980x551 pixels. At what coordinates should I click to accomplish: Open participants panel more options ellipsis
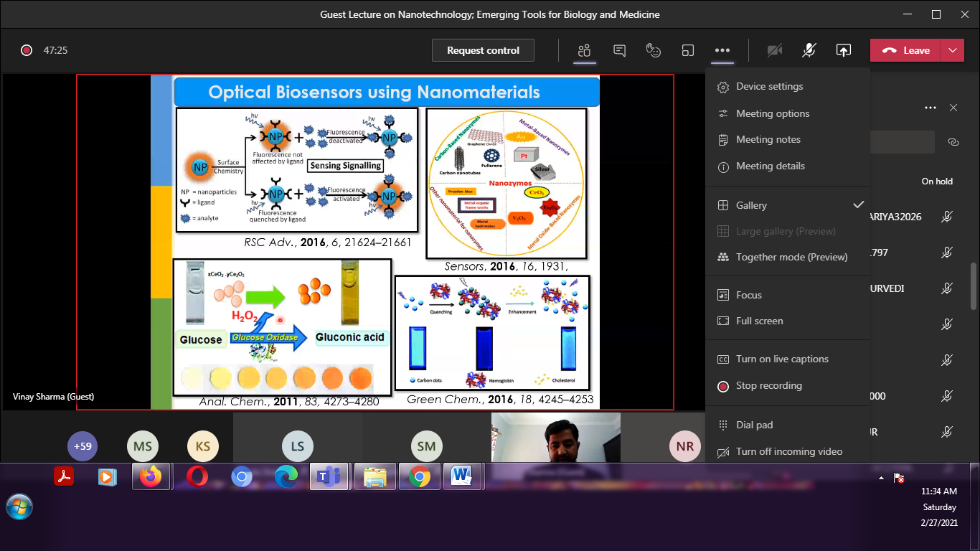[930, 108]
